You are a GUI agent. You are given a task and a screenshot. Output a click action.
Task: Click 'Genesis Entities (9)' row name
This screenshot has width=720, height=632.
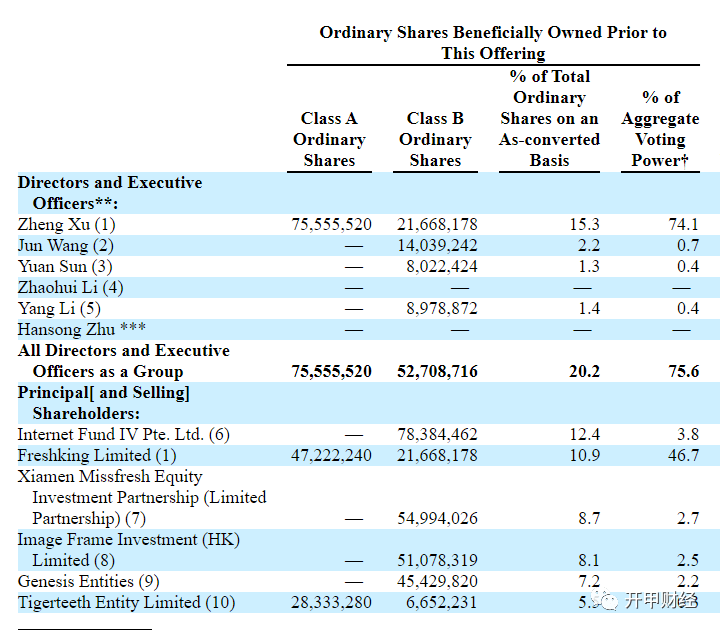point(89,581)
